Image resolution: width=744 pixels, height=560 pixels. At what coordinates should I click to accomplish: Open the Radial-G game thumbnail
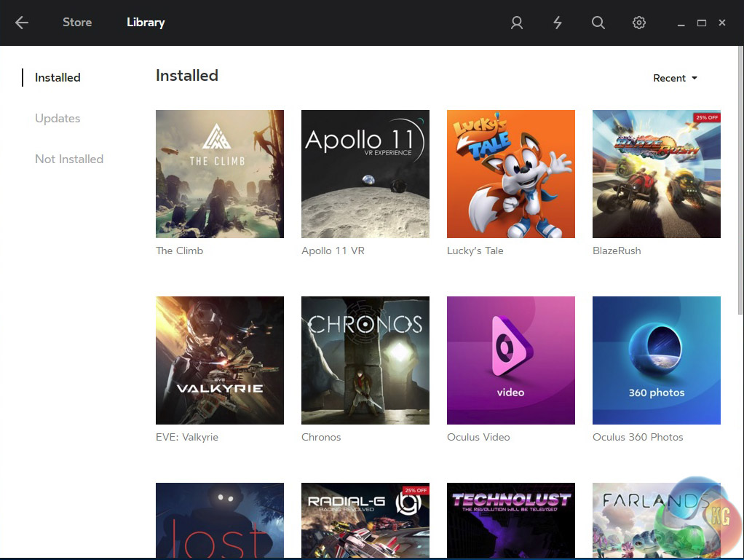coord(365,520)
